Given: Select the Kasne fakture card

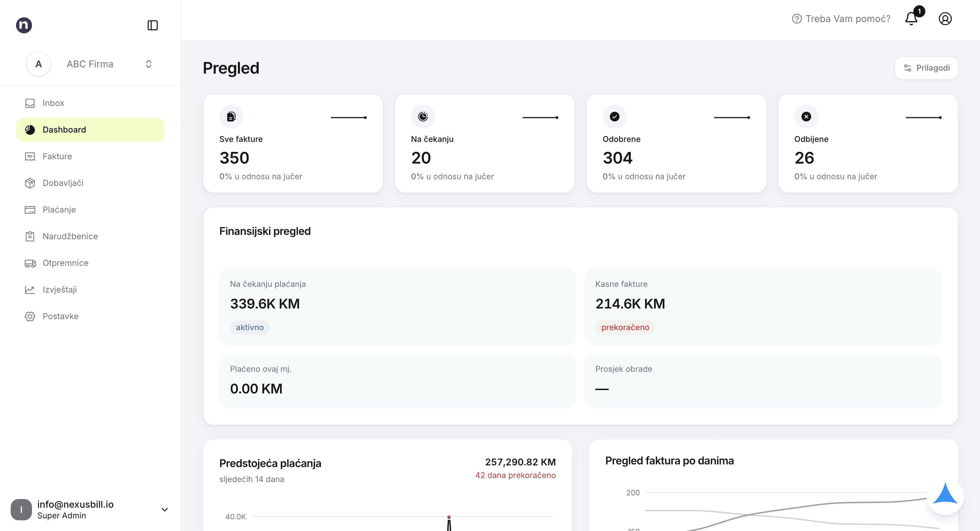Looking at the screenshot, I should 763,307.
